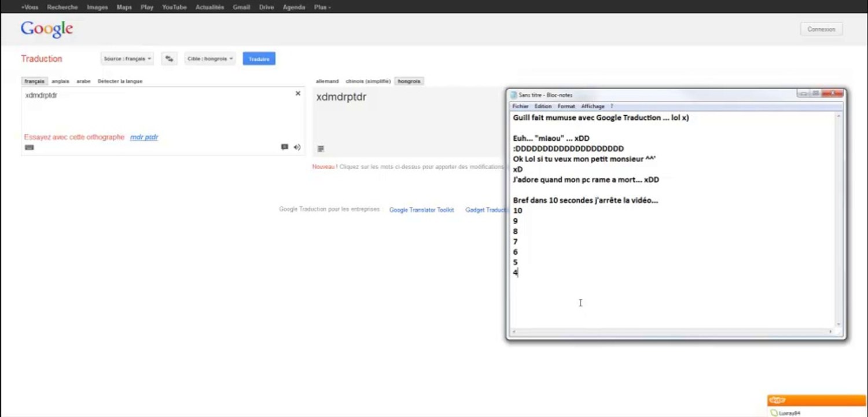Open Recherche in the top bar
This screenshot has height=417, width=868.
62,7
